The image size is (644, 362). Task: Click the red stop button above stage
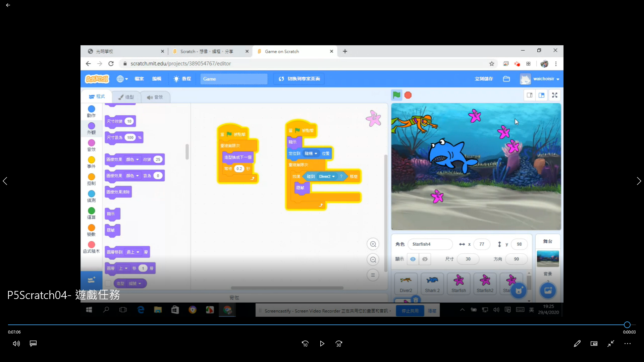click(408, 96)
